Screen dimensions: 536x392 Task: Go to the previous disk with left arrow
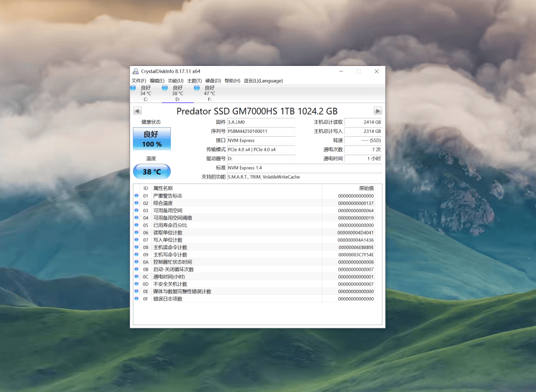point(137,111)
